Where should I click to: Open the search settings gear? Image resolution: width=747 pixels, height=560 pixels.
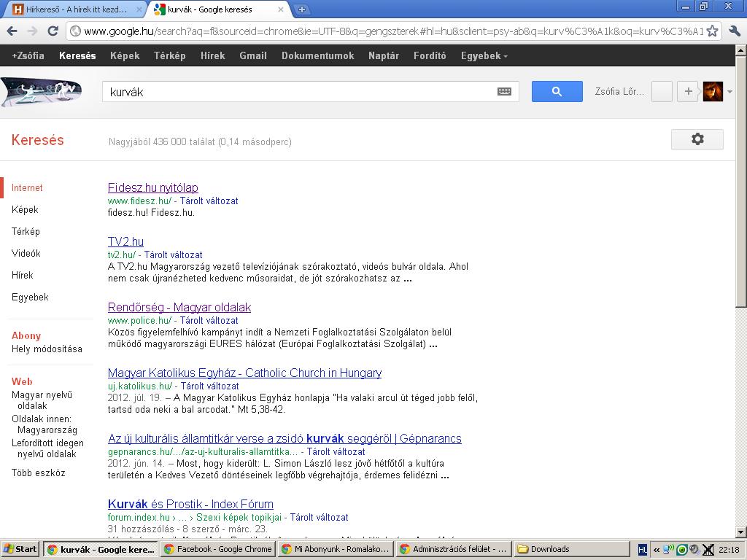tap(697, 139)
